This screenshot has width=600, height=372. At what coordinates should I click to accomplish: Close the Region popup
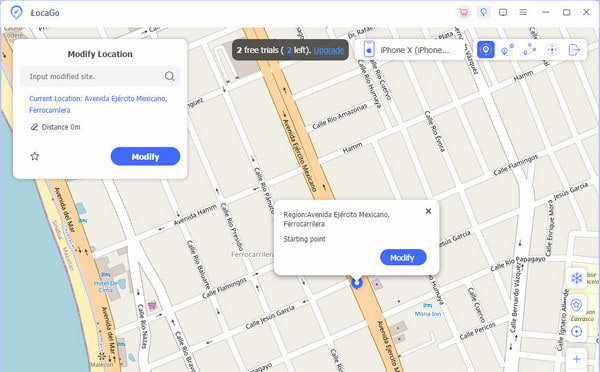428,211
